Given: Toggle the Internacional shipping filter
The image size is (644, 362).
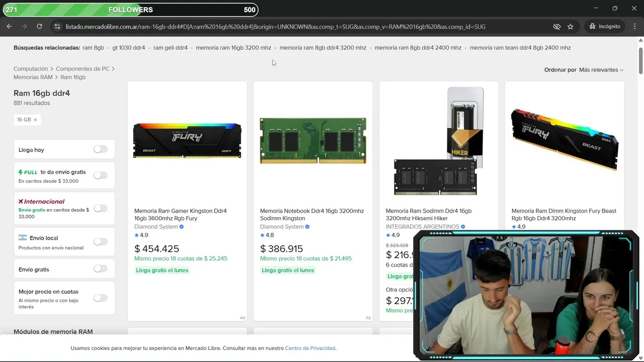Looking at the screenshot, I should (x=100, y=208).
